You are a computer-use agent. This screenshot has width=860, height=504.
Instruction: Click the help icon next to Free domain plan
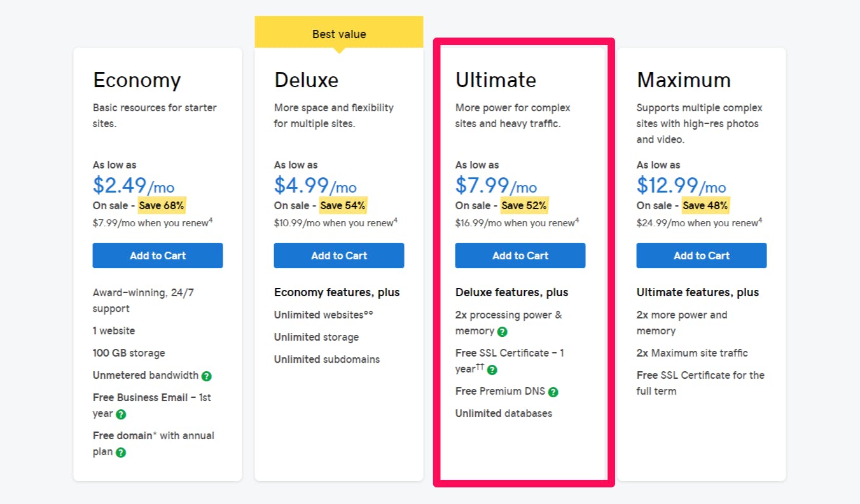coord(121,452)
